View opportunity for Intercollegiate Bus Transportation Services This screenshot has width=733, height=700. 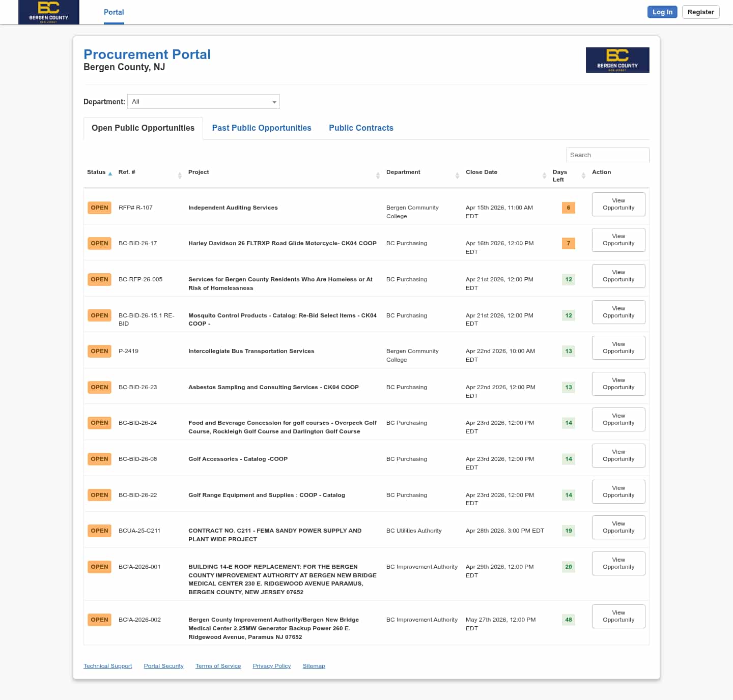(x=618, y=348)
